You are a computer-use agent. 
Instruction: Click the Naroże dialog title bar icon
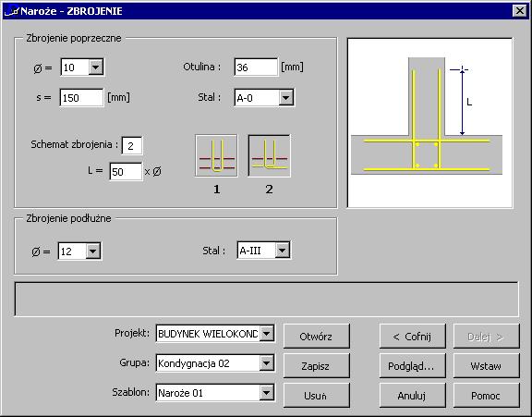11,11
